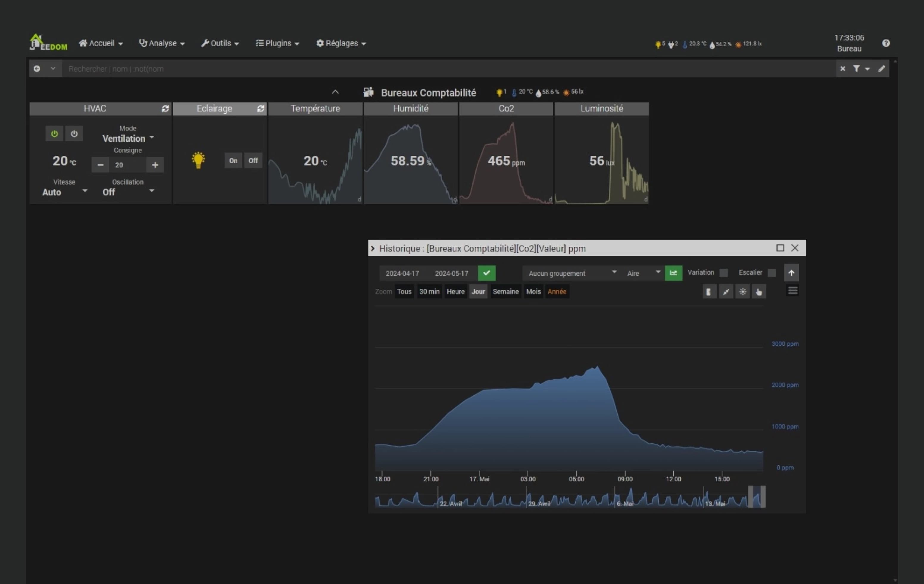The height and width of the screenshot is (584, 924).
Task: Turn HVAC off with grey power button
Action: (74, 134)
